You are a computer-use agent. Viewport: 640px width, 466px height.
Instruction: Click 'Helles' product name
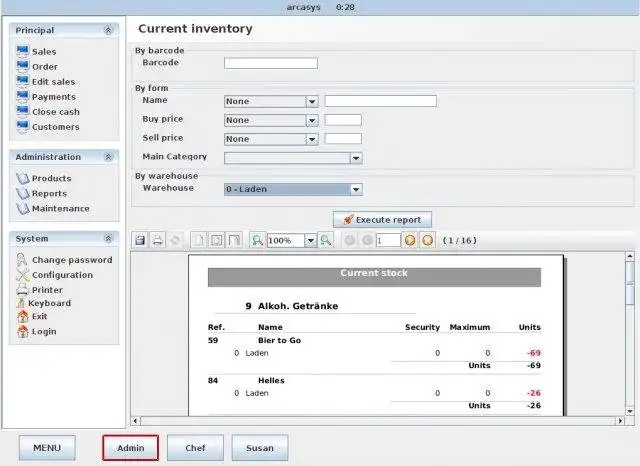coord(271,380)
